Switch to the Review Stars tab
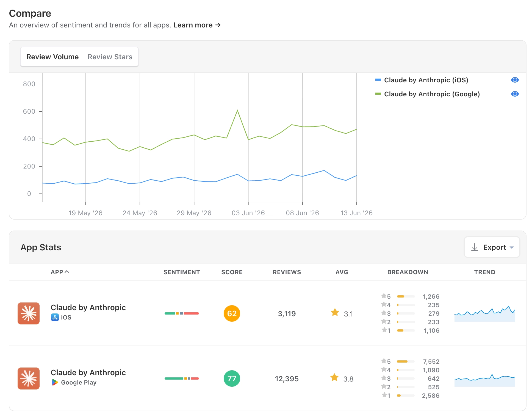 click(x=110, y=57)
